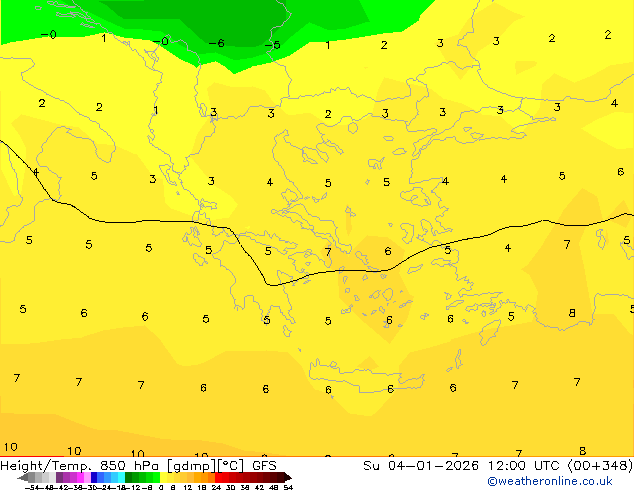Click the "-5" temperature value on map
634x490 pixels.
click(273, 44)
